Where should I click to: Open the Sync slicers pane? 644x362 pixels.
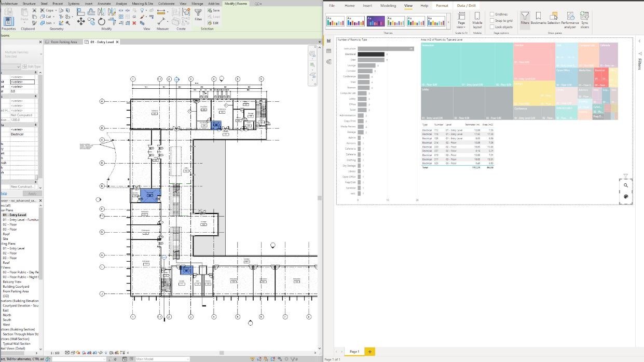pyautogui.click(x=585, y=20)
